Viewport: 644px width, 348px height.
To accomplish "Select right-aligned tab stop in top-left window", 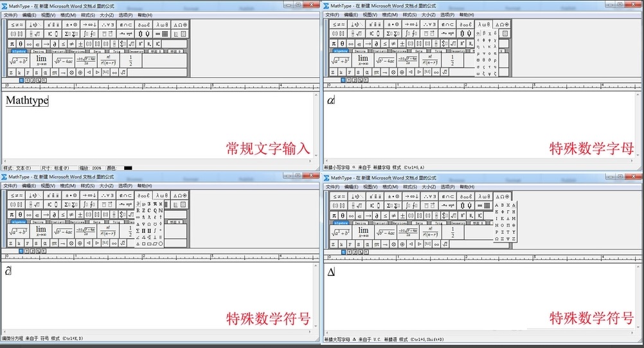I will click(33, 80).
